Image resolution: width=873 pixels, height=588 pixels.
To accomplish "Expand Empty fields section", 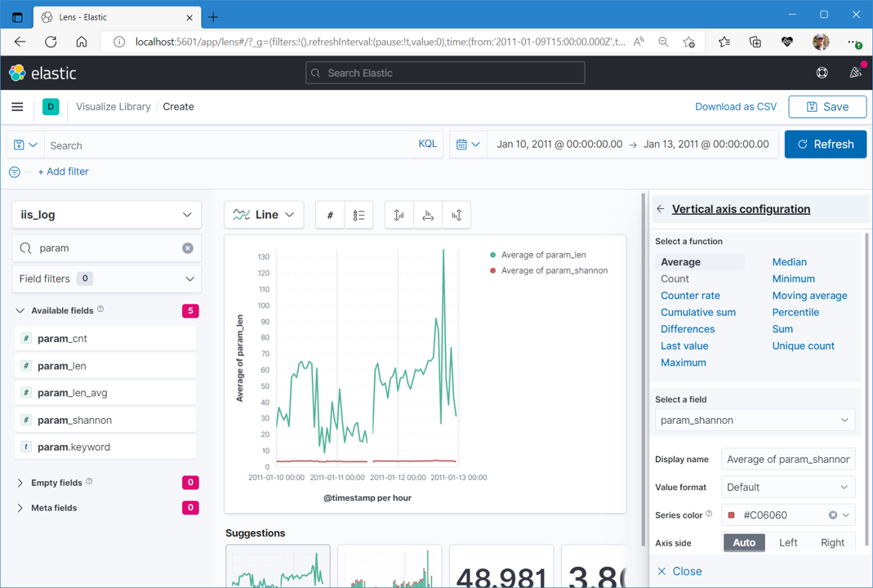I will click(x=20, y=483).
